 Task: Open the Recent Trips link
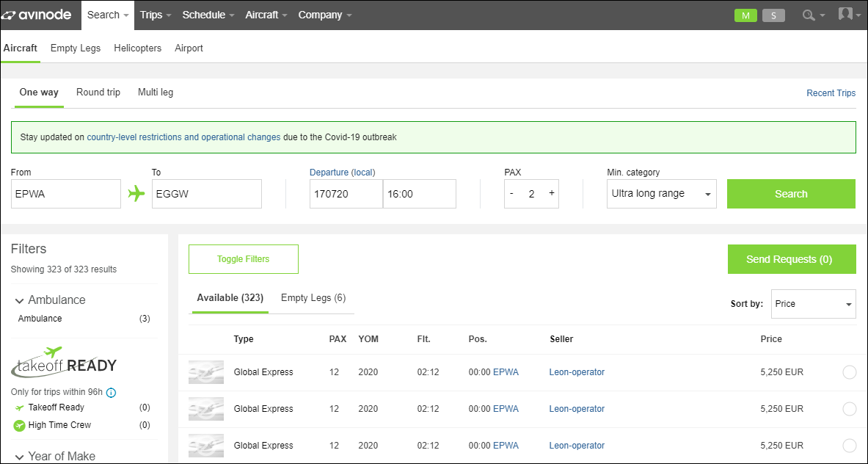click(831, 93)
